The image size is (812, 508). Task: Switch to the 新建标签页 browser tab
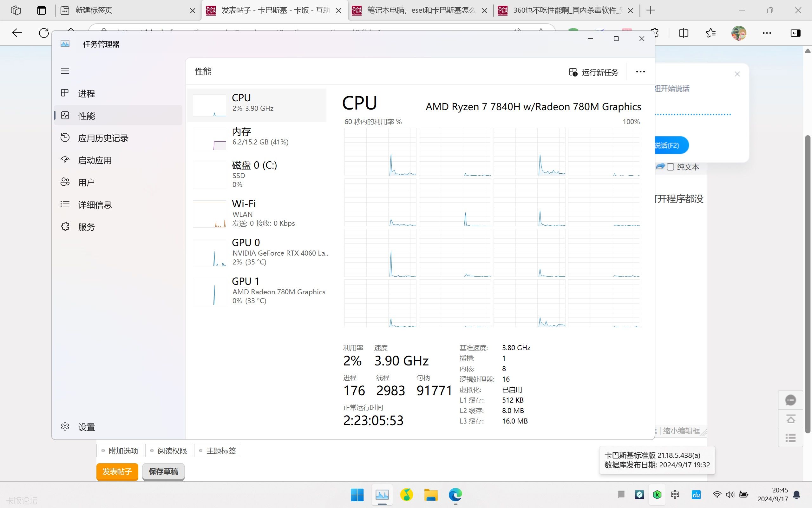[128, 10]
